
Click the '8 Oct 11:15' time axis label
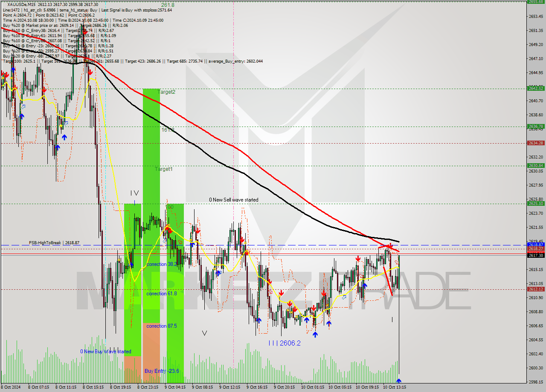(x=66, y=387)
